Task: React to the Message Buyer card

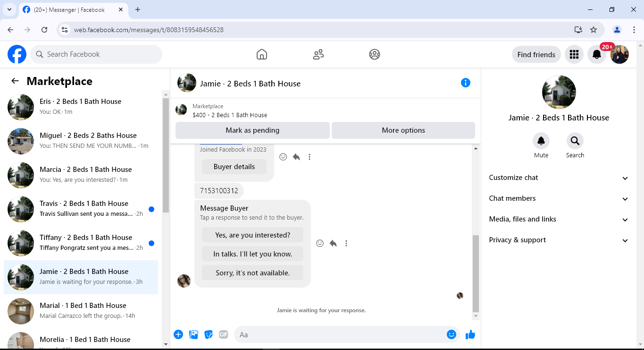Action: click(x=320, y=243)
